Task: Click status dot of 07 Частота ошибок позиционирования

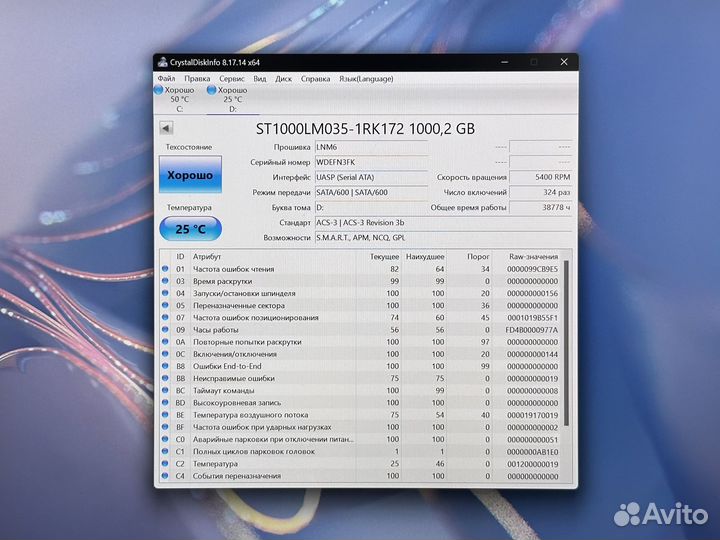Action: pos(165,317)
